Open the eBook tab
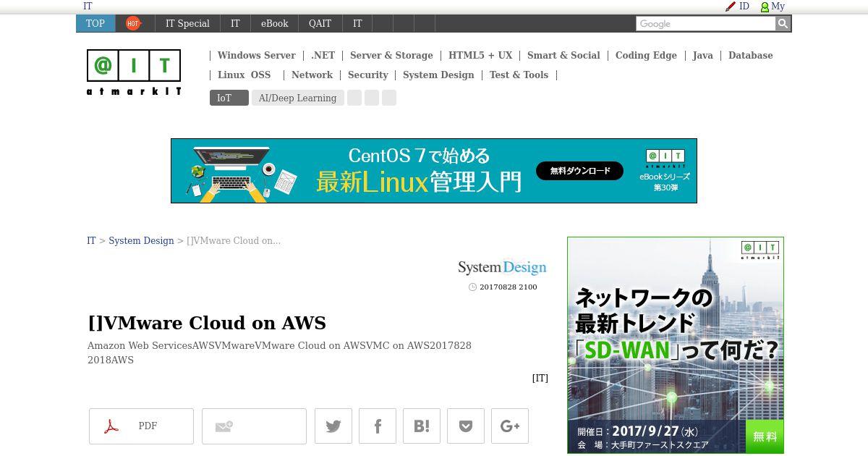This screenshot has height=456, width=868. [274, 23]
